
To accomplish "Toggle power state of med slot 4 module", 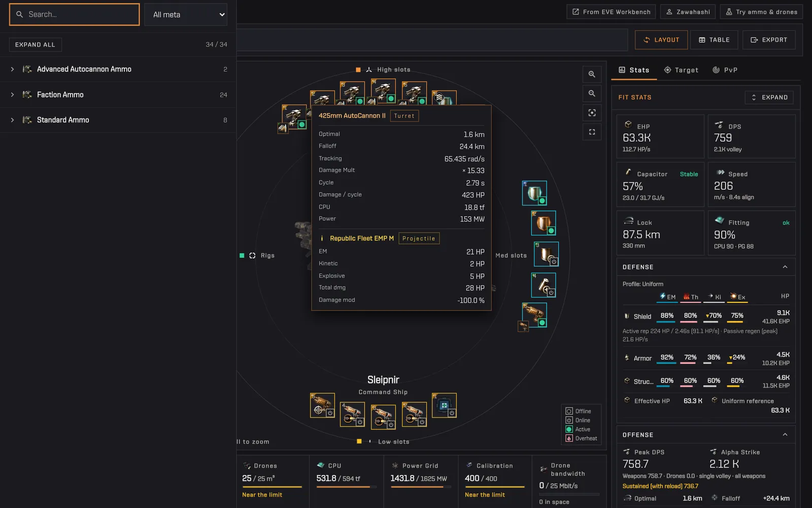I will (x=551, y=293).
